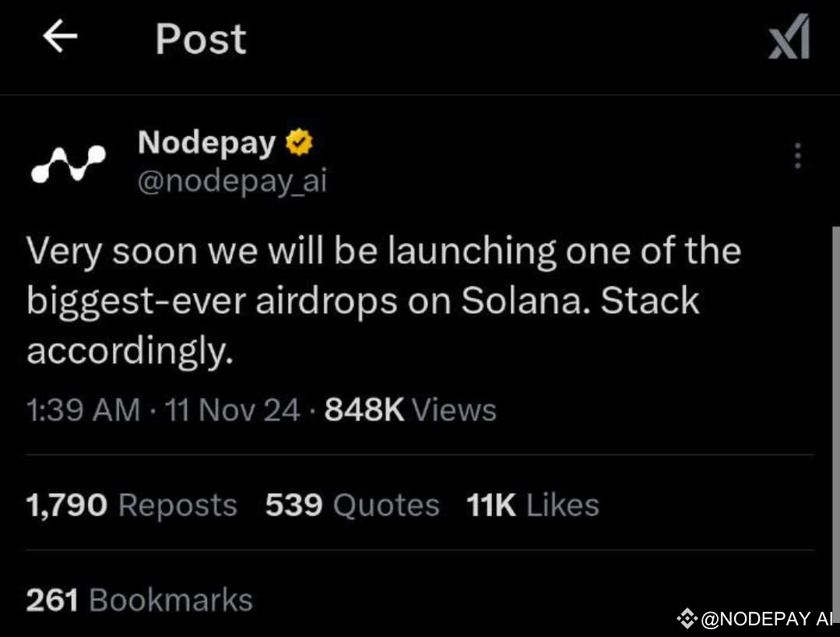Click the 11 Nov 24 date
Image resolution: width=840 pixels, height=637 pixels.
(232, 410)
